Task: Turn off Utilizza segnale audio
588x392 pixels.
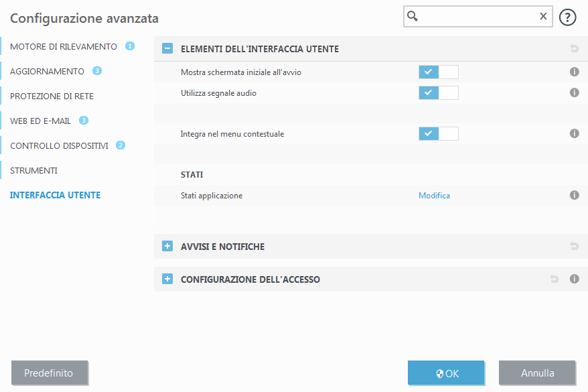Action: point(437,92)
